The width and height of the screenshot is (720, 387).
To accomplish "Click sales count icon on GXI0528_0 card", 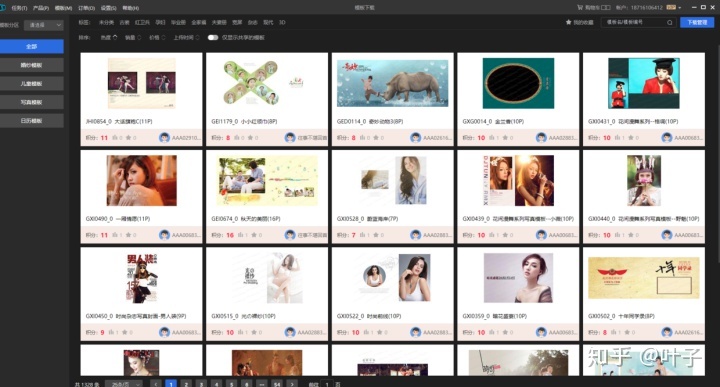I will click(362, 235).
